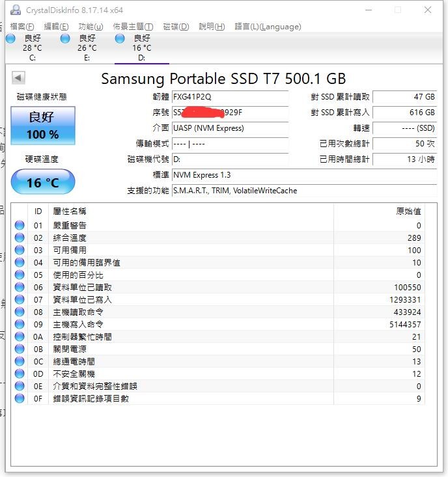Select the 不安全關機 attribute name

[74, 374]
